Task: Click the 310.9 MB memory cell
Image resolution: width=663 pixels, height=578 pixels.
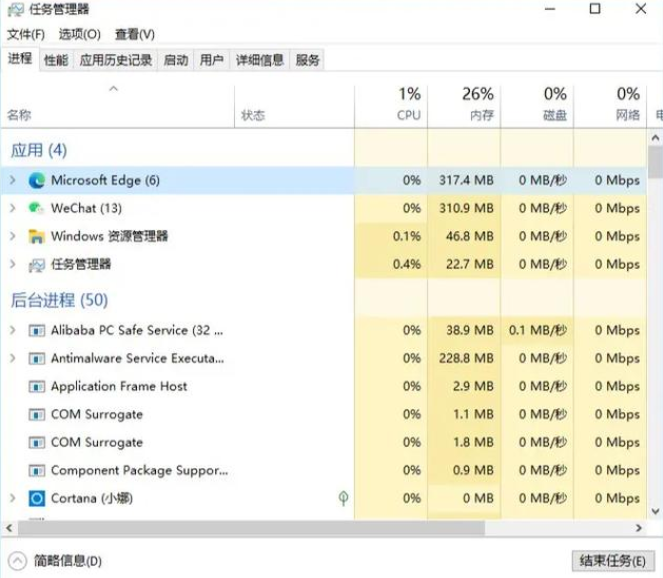Action: (466, 208)
